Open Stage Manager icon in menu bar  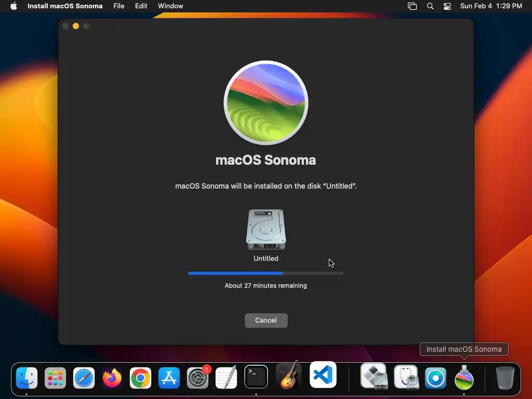point(412,6)
